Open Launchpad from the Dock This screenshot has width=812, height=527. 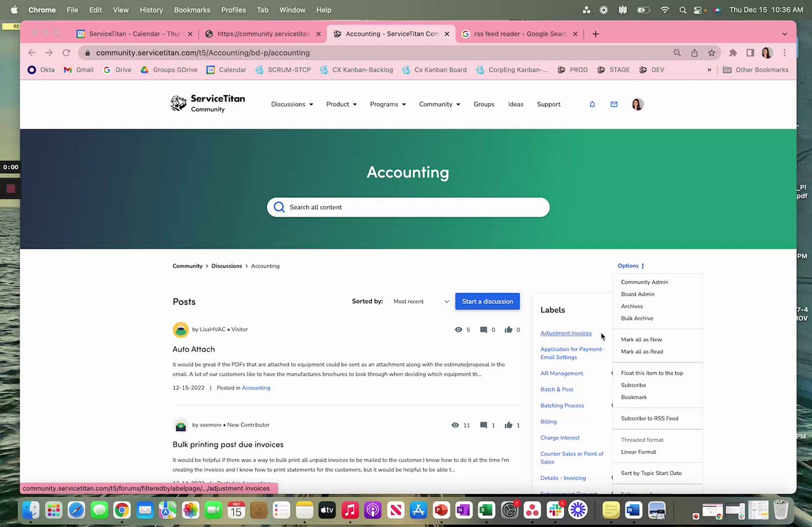tap(53, 510)
